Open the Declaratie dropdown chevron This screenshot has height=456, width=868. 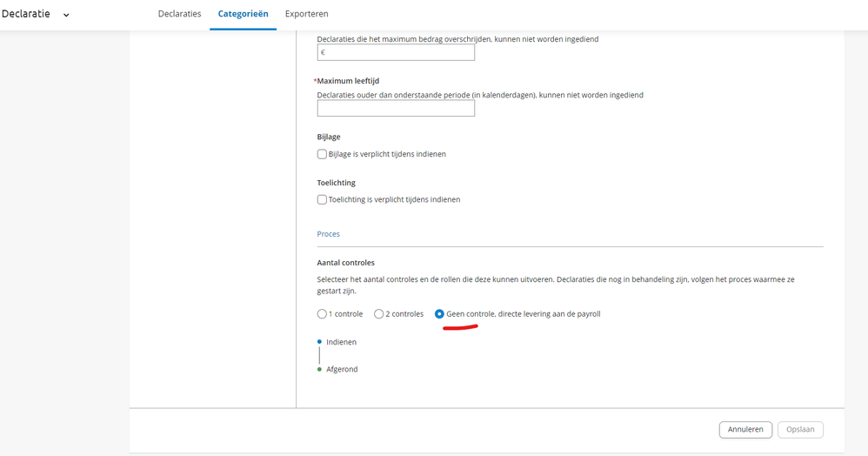click(66, 15)
